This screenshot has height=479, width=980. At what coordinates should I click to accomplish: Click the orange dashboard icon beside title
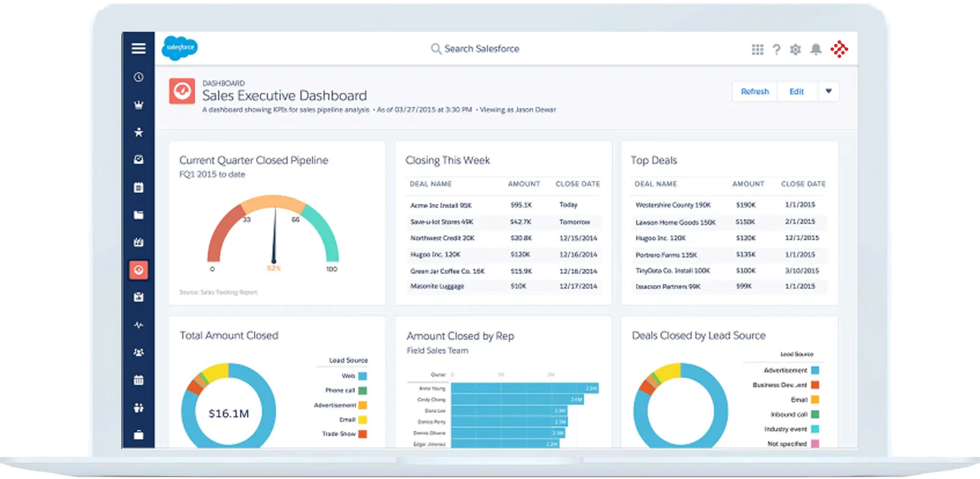tap(182, 92)
